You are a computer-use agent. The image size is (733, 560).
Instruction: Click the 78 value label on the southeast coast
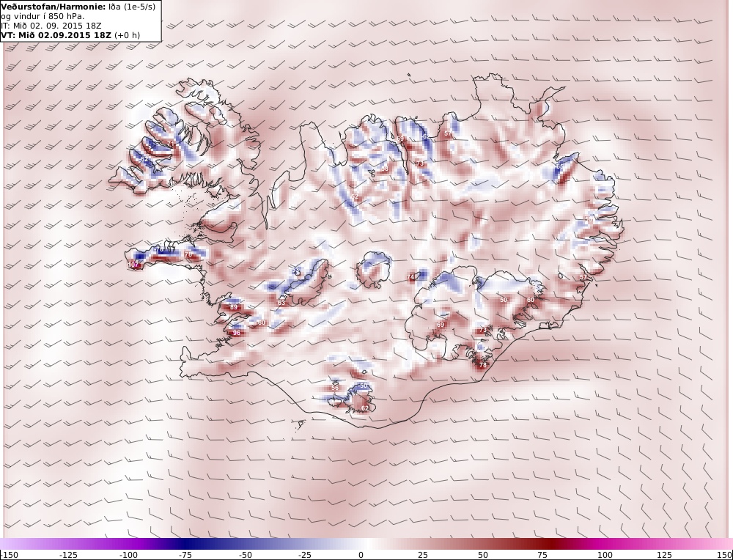(x=483, y=365)
